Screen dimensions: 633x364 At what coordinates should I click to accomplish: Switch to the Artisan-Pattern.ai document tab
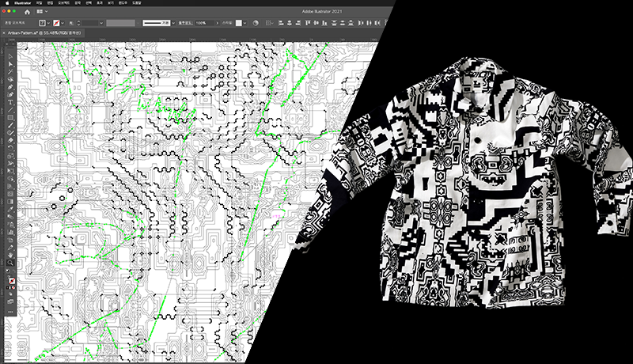pyautogui.click(x=44, y=32)
